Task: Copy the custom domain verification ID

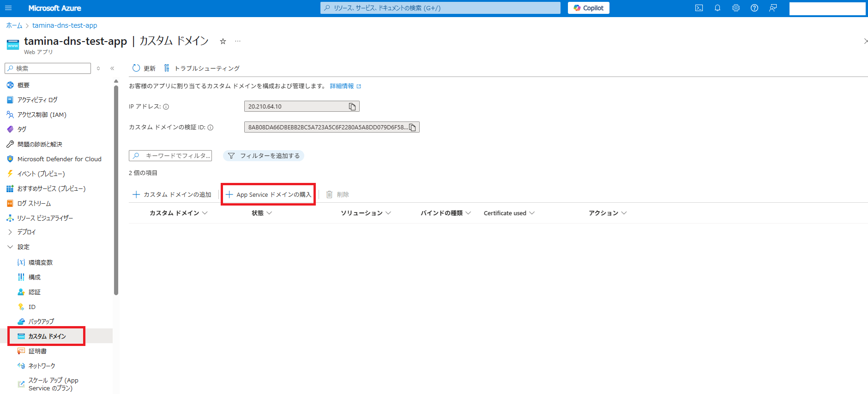Action: [413, 127]
